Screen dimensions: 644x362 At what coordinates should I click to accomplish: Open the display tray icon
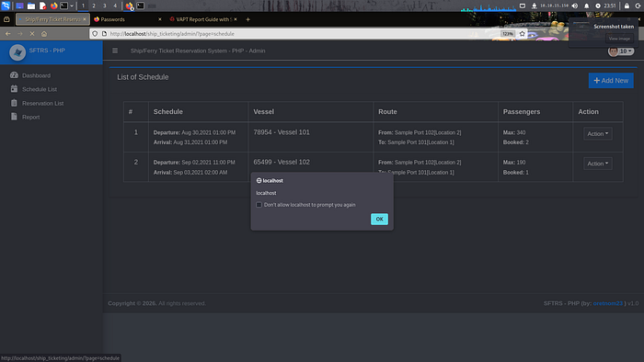coord(523,6)
